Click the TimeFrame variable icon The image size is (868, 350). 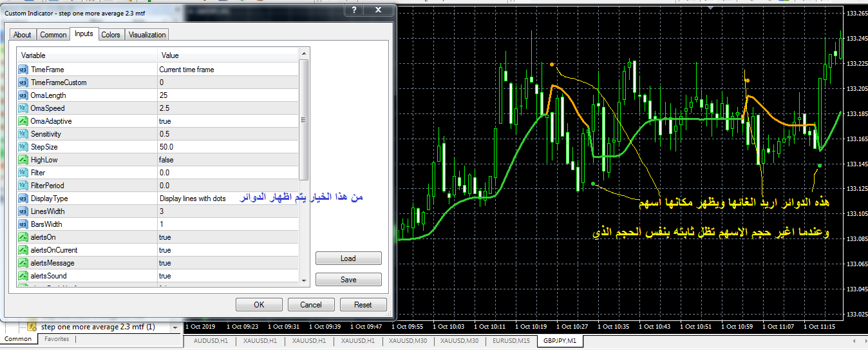click(x=23, y=70)
